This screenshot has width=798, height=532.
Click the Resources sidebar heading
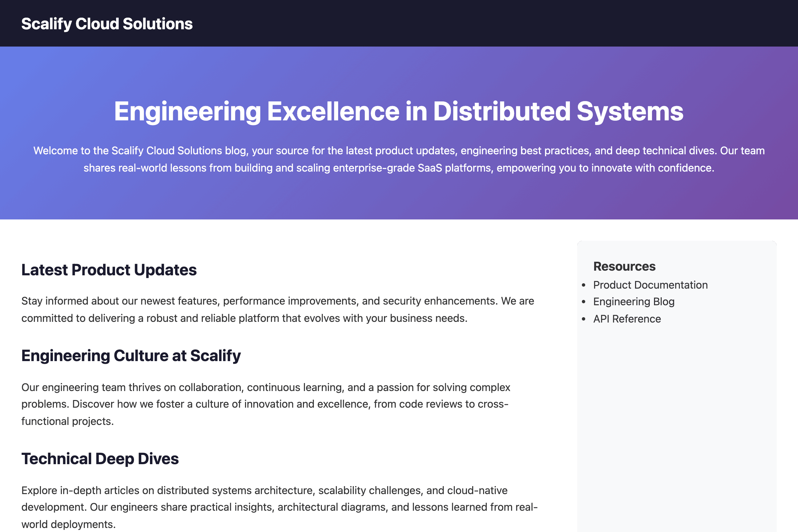[x=624, y=267]
